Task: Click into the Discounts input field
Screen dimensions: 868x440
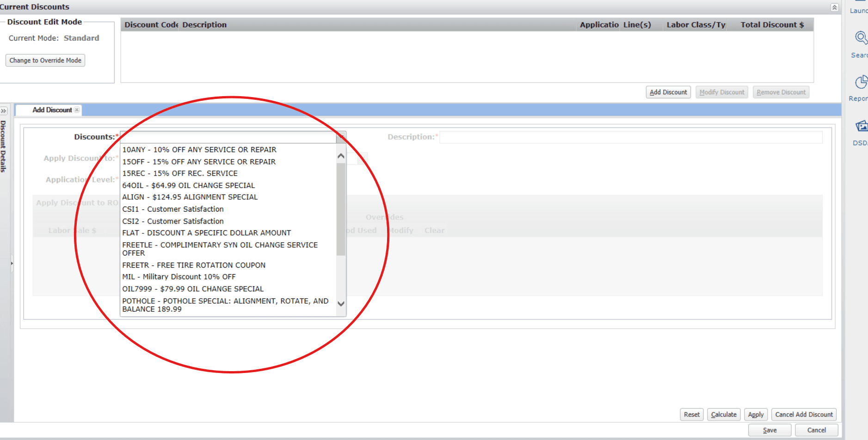Action: click(x=228, y=137)
